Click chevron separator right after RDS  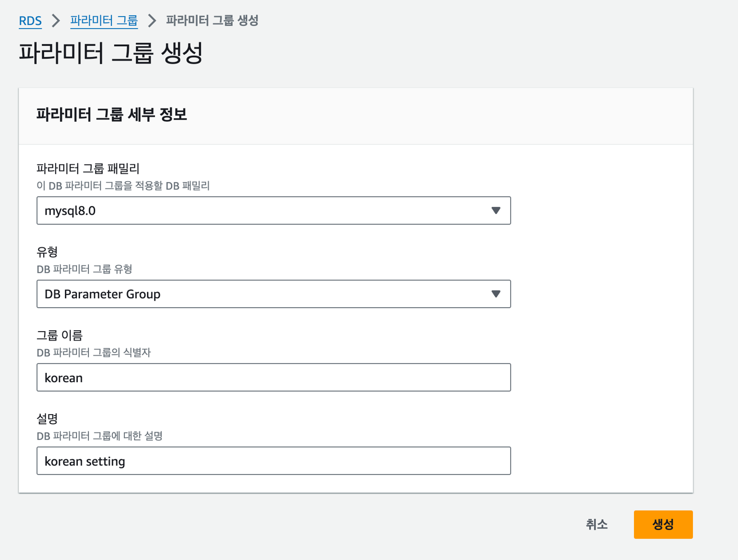56,21
